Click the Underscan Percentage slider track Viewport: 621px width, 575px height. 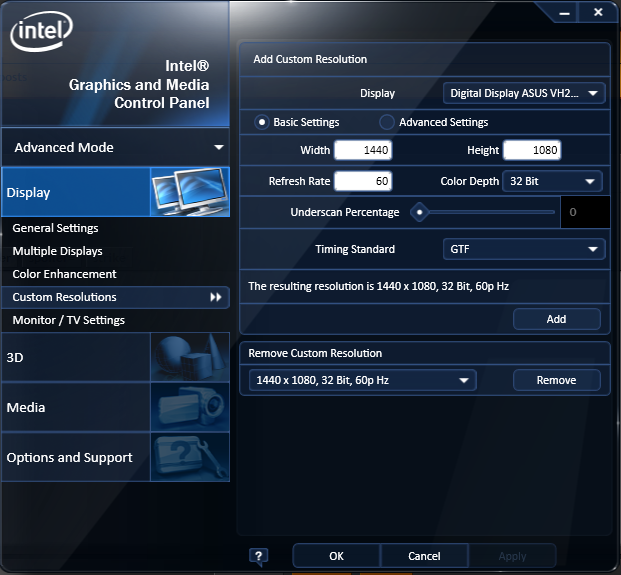491,212
